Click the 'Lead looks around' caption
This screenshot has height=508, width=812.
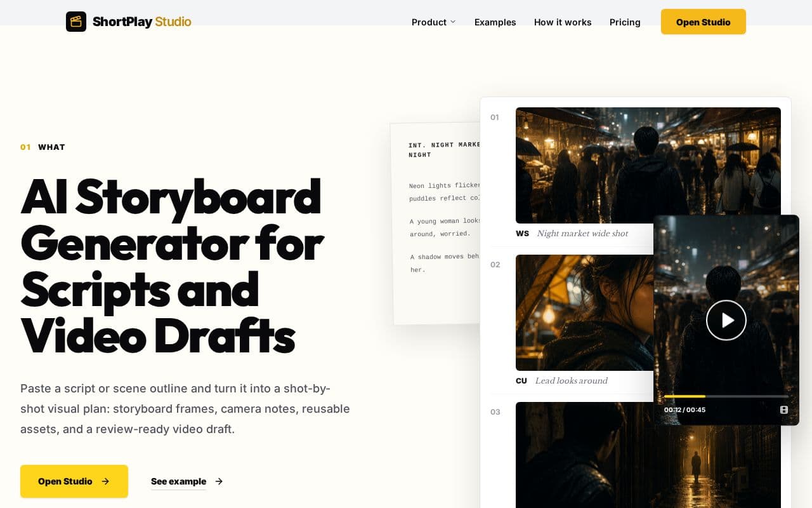pos(571,381)
